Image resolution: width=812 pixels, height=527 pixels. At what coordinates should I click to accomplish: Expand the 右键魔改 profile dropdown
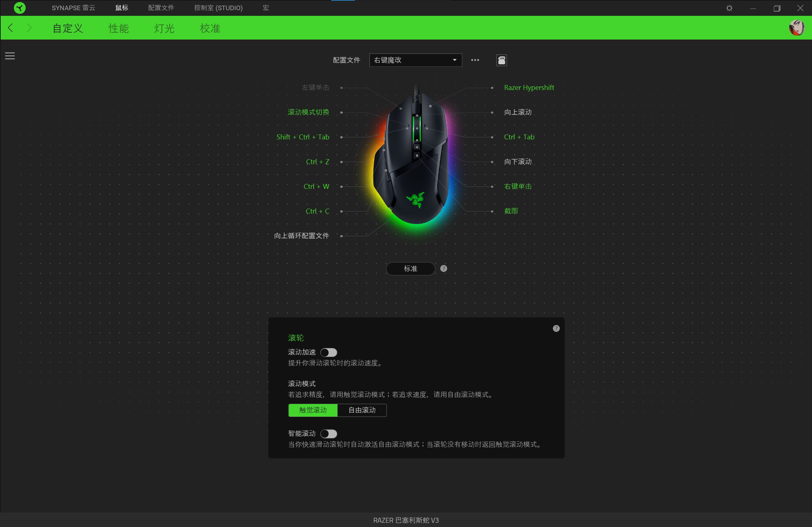coord(416,60)
